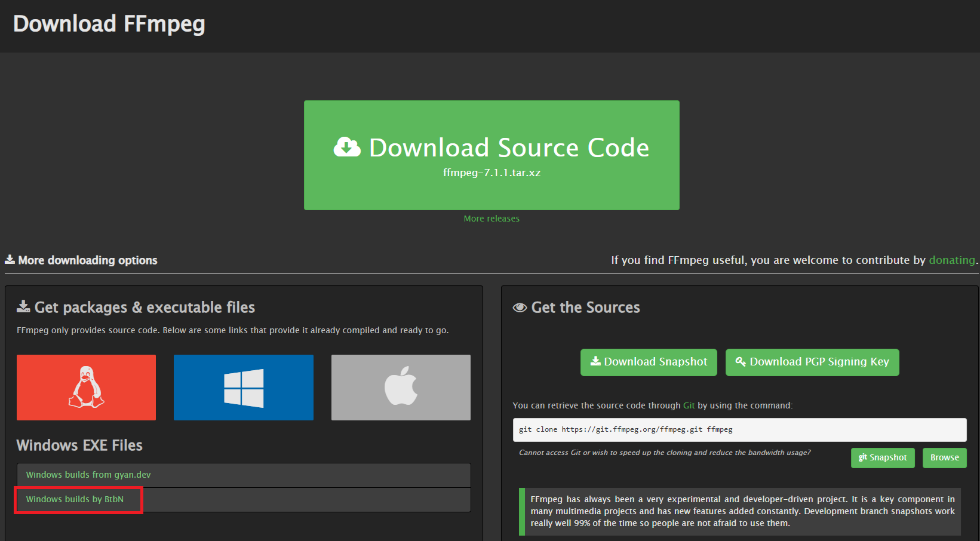Click the Download Snapshot button

(649, 362)
